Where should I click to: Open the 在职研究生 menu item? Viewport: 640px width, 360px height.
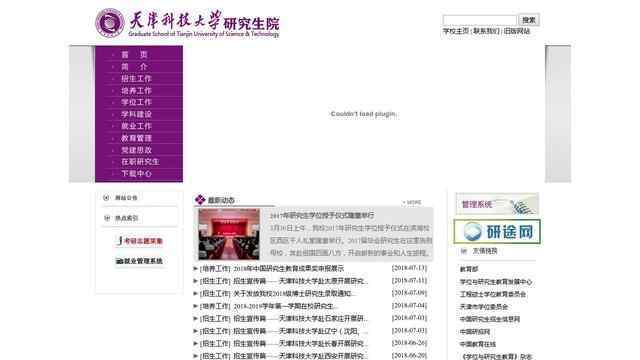coord(140,162)
